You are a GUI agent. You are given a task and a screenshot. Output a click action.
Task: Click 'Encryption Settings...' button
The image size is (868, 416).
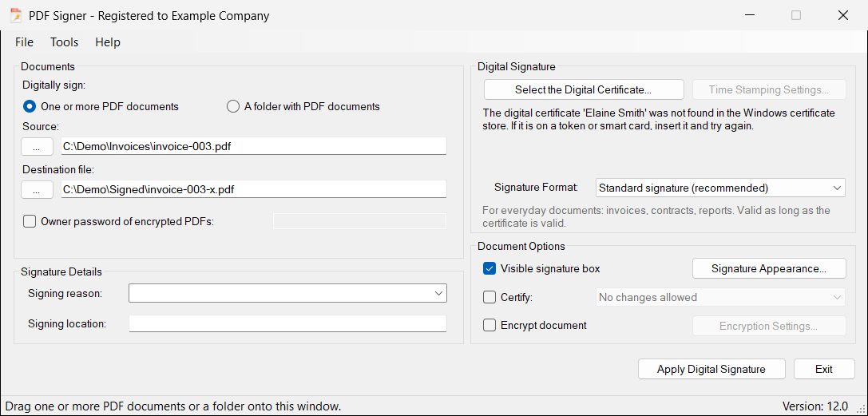point(769,326)
